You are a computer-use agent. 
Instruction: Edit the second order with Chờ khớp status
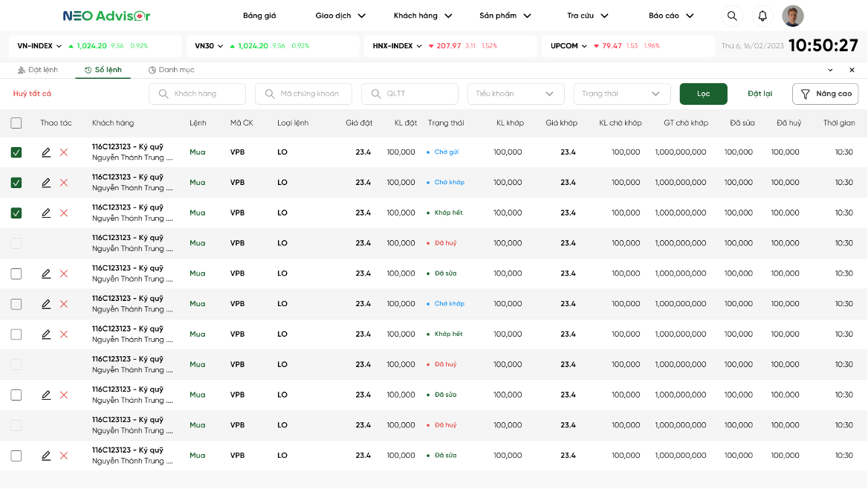(x=46, y=183)
